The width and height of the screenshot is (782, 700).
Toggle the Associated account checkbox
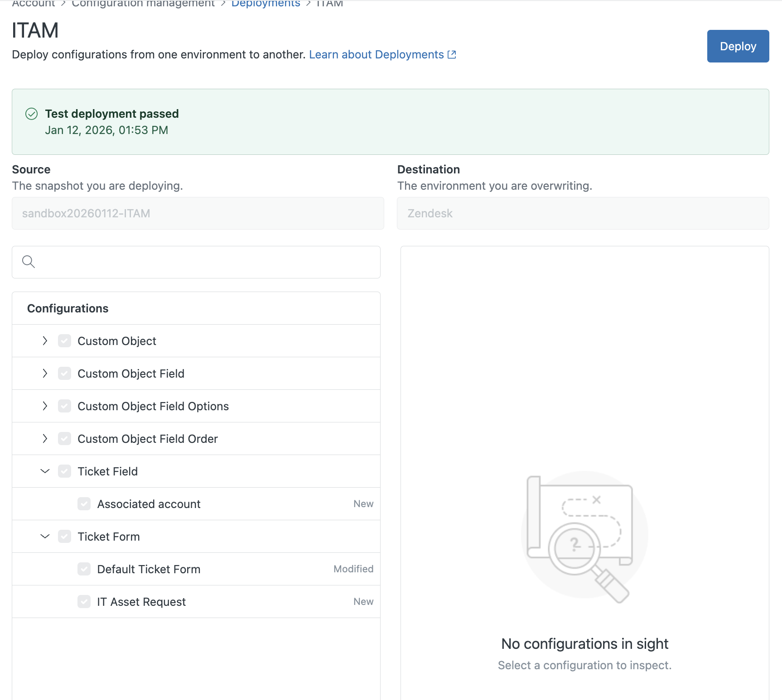[84, 504]
